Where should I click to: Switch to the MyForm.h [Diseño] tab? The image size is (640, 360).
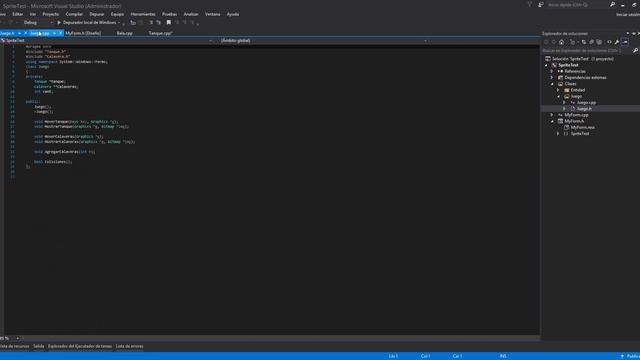coord(83,33)
